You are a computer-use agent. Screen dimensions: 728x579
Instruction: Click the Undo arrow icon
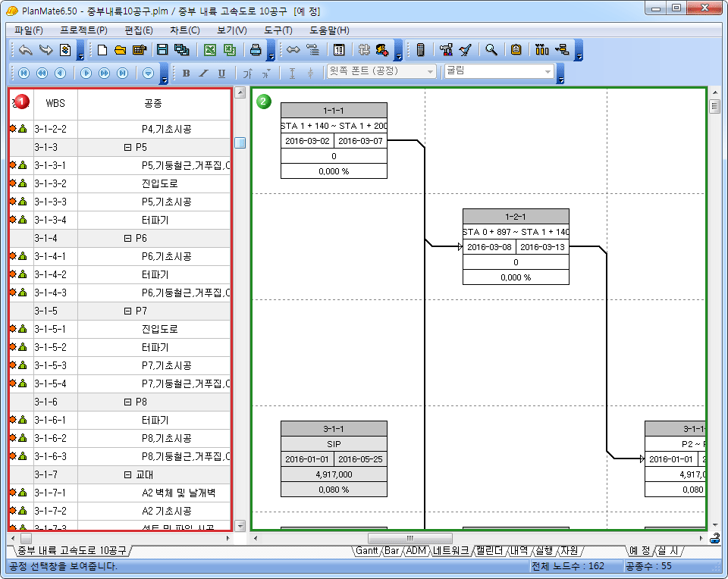point(26,51)
